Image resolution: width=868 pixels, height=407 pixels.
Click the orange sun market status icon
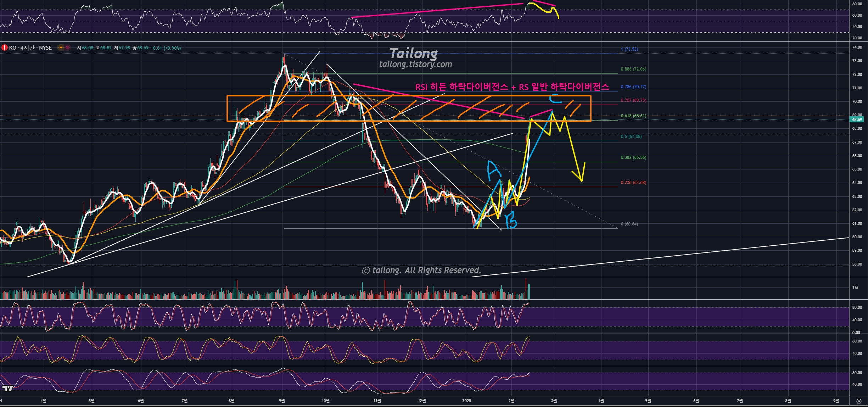tap(61, 48)
